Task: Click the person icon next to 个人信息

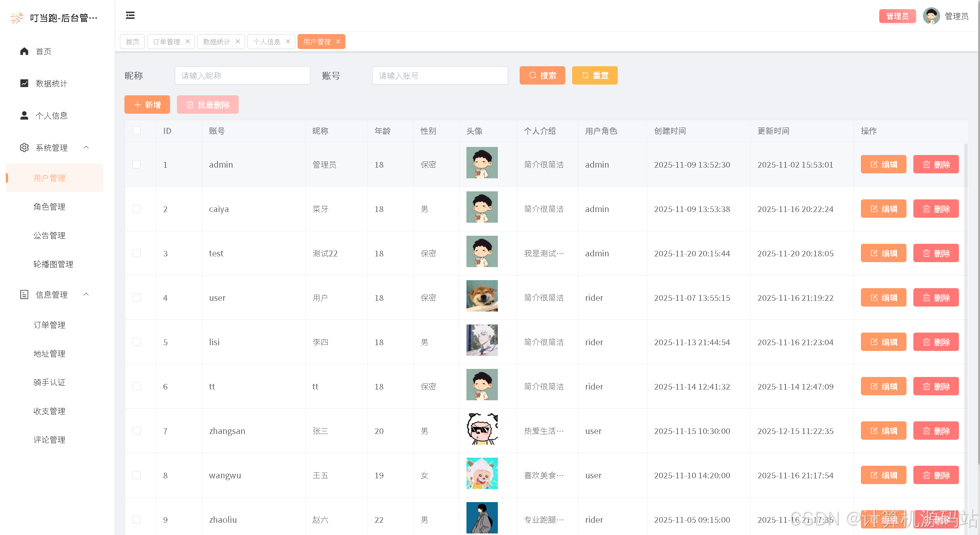Action: [x=24, y=115]
